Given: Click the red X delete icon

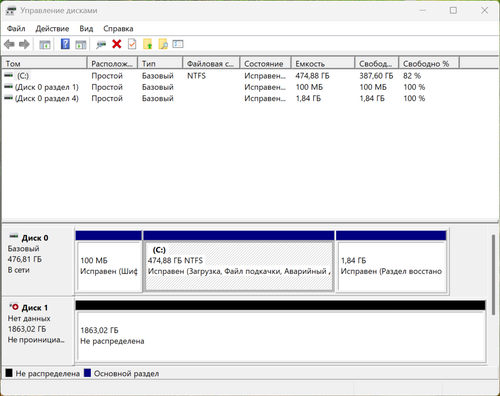Looking at the screenshot, I should click(117, 44).
